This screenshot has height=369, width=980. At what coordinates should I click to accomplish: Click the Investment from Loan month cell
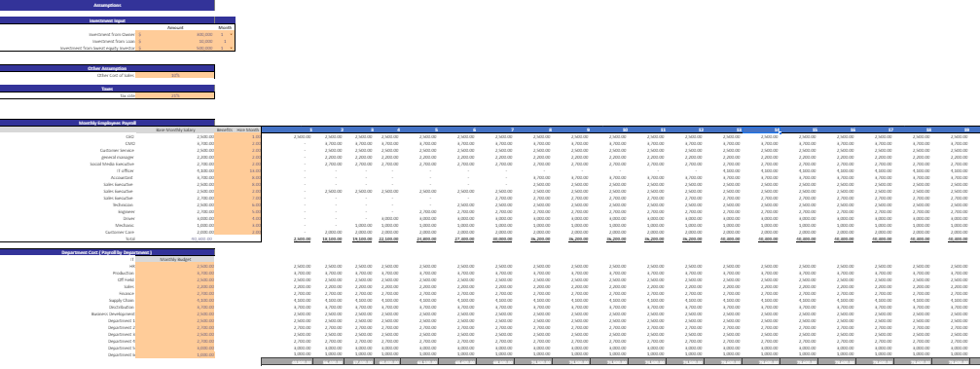(x=225, y=41)
